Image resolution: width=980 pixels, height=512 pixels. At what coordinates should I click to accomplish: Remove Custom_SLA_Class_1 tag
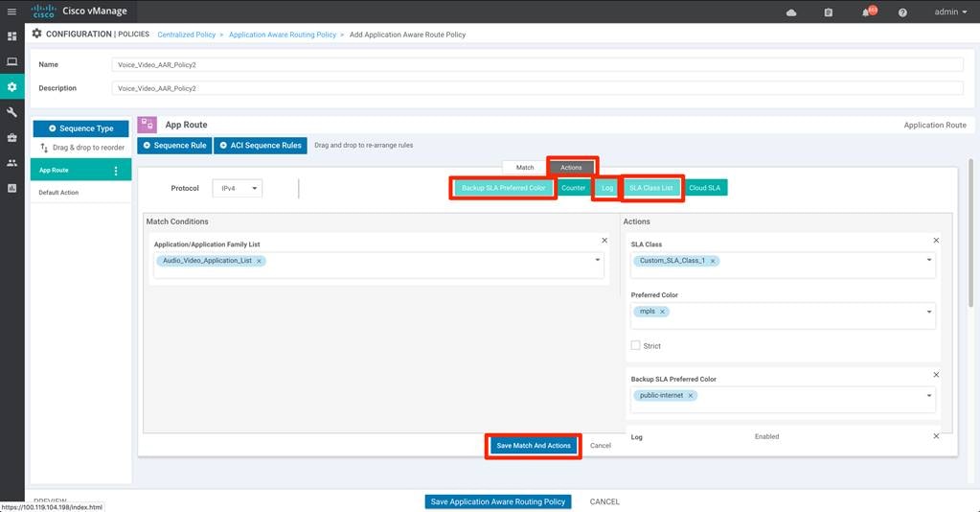coord(713,261)
